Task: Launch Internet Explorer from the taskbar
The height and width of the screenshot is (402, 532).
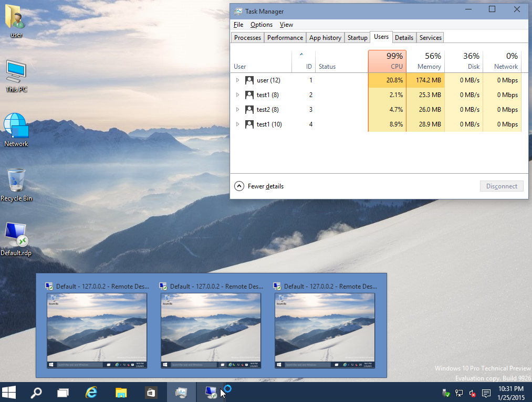Action: [92, 392]
